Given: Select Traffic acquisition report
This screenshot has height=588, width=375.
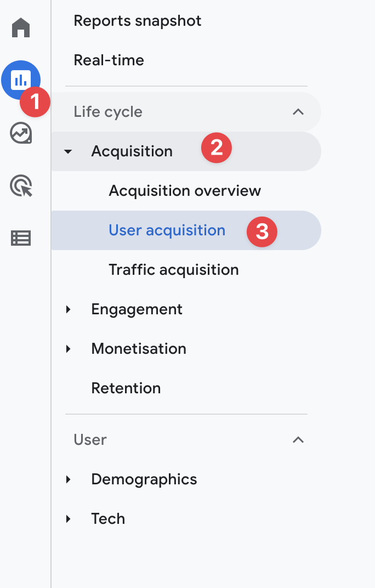Looking at the screenshot, I should (x=174, y=270).
